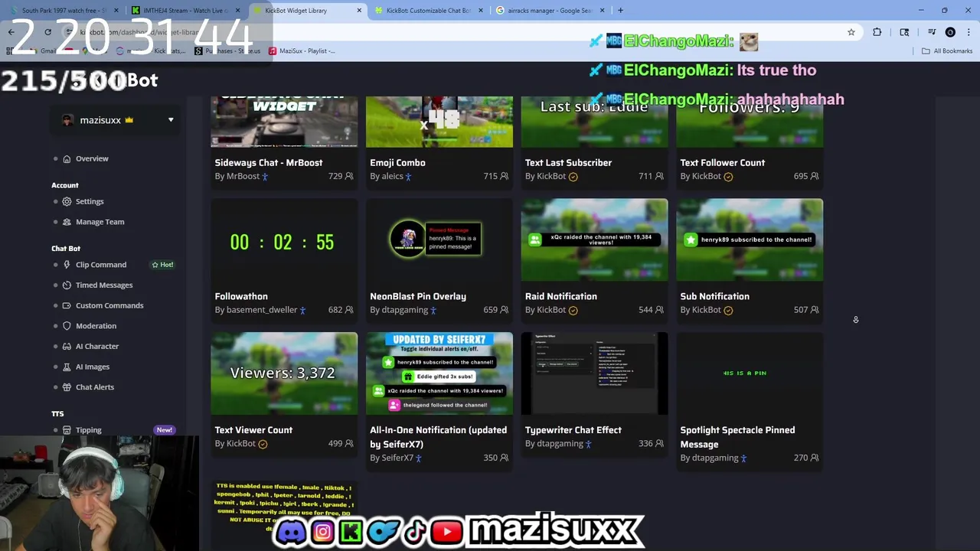The width and height of the screenshot is (980, 551).
Task: Open the Overview menu item
Action: [x=92, y=158]
